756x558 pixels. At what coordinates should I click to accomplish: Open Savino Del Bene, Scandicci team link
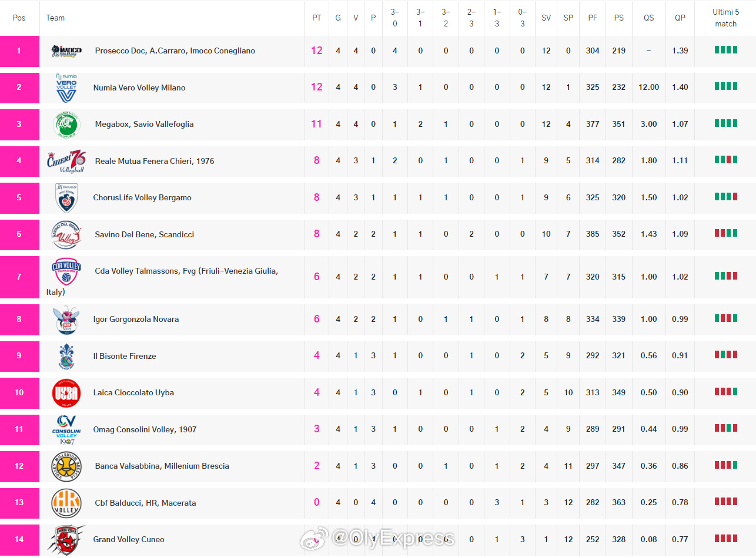pos(145,234)
